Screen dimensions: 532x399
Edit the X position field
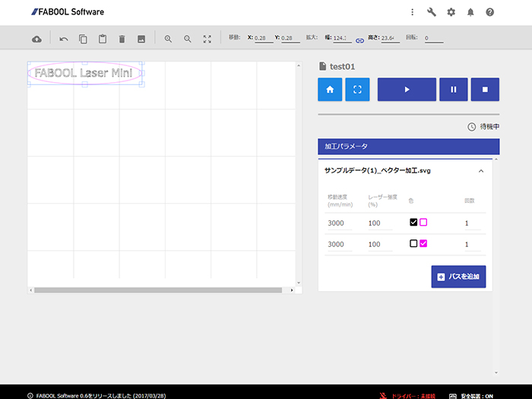point(264,38)
